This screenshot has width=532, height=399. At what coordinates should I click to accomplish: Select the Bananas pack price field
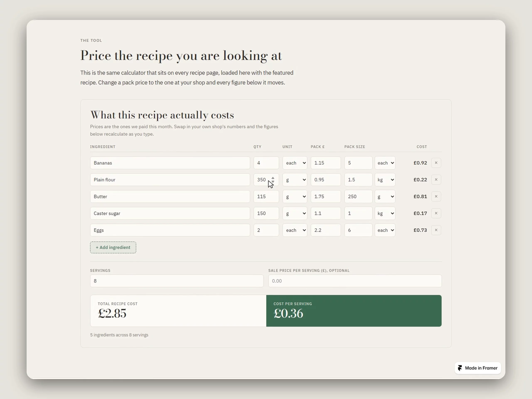pyautogui.click(x=326, y=163)
